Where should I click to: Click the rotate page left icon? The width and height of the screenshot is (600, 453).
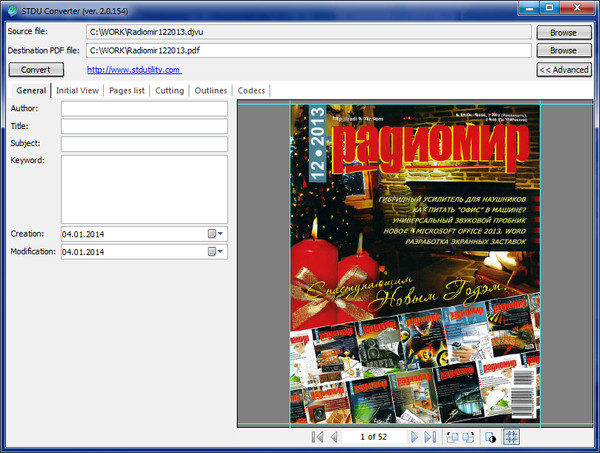click(x=452, y=438)
